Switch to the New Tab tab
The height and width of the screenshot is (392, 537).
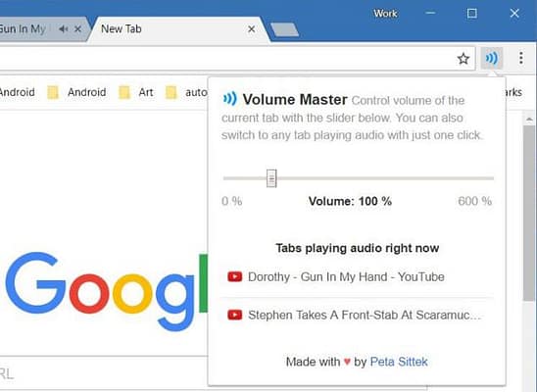178,29
